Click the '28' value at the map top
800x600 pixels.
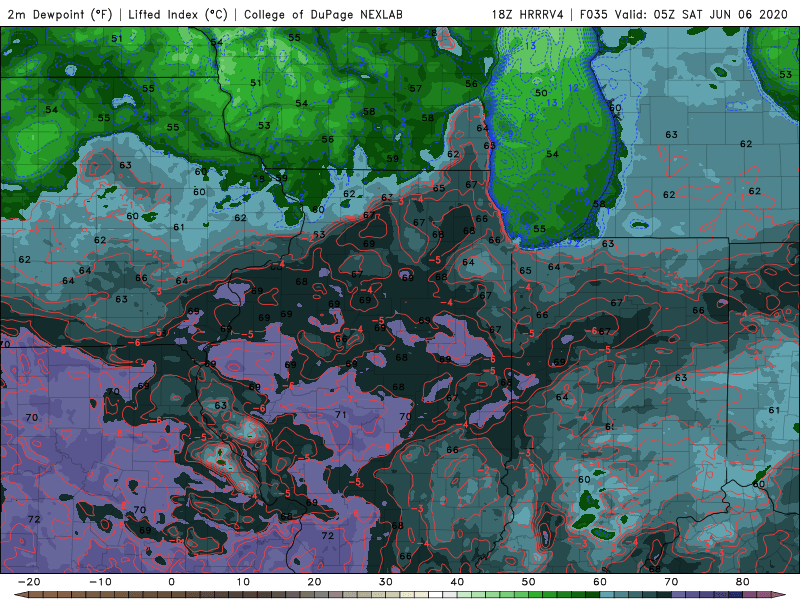click(x=431, y=33)
